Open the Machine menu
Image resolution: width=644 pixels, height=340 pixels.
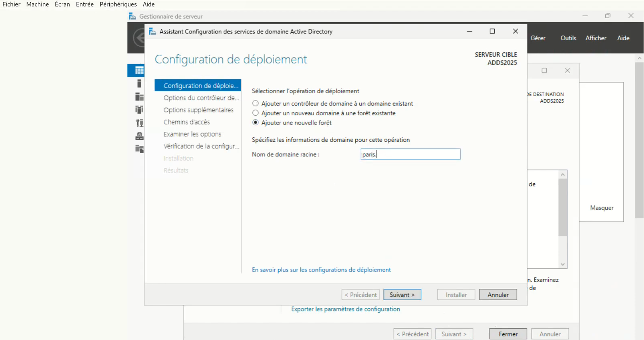click(38, 4)
